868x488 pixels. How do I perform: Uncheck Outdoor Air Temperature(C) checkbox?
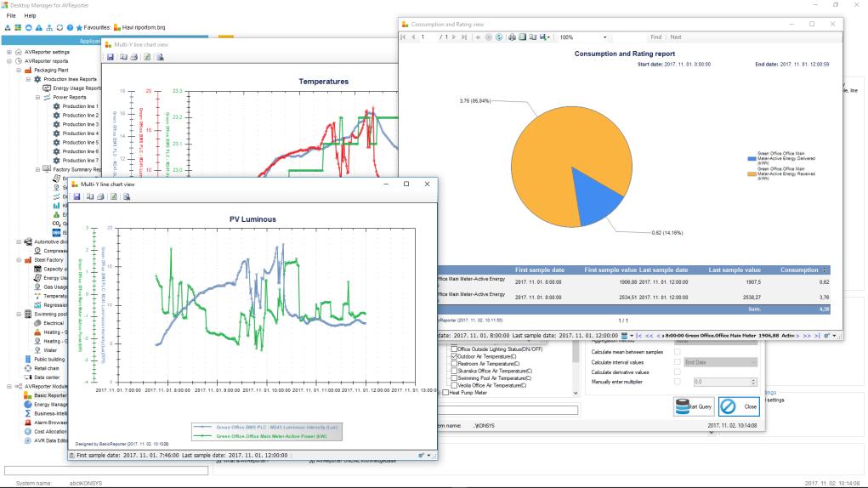(x=454, y=357)
